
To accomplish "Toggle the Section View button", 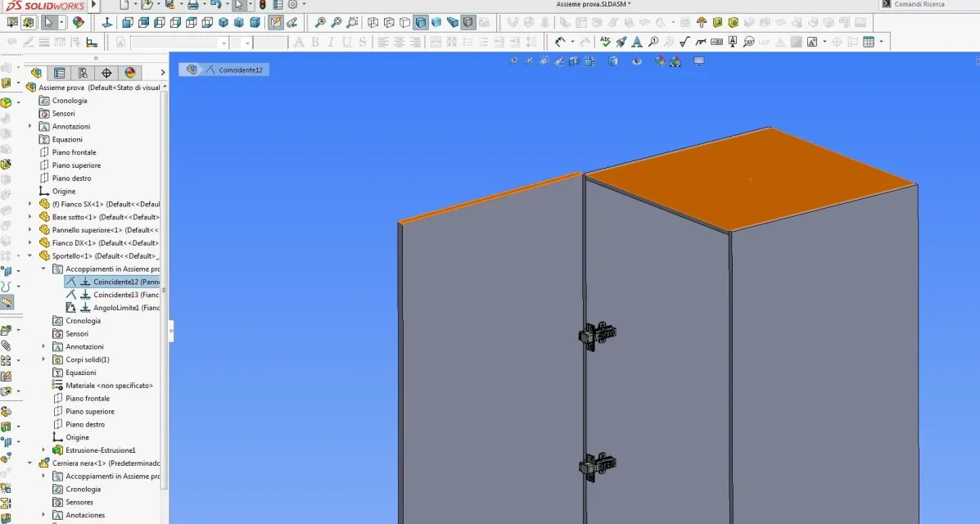I will (x=574, y=61).
